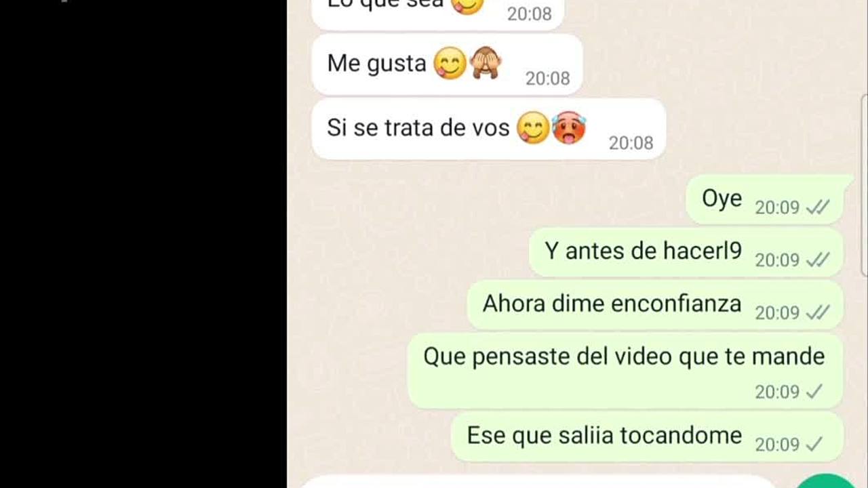Click the yummy face emoji after Me gusta
868x488 pixels.
pos(450,64)
